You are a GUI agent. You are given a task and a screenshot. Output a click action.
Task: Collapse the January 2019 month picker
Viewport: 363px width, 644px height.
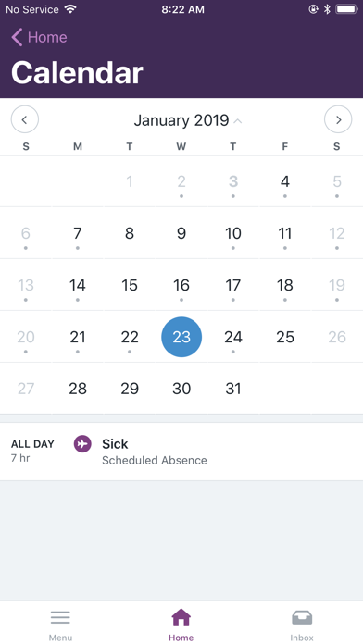(181, 120)
